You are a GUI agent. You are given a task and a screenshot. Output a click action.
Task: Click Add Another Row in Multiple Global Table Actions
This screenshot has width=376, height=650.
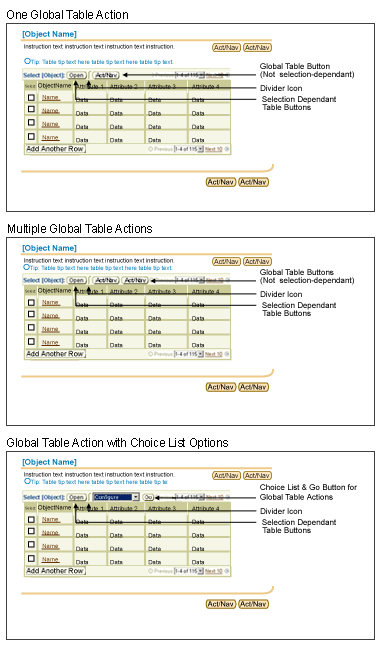[55, 354]
